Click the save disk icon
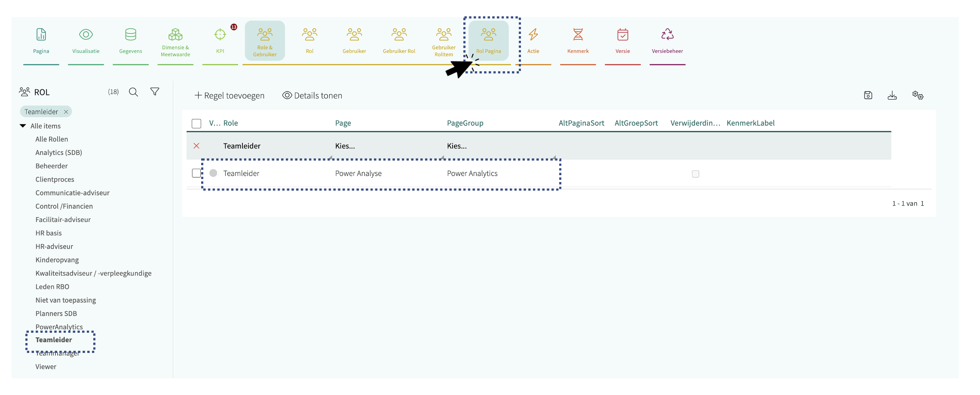Image resolution: width=980 pixels, height=395 pixels. pos(868,95)
